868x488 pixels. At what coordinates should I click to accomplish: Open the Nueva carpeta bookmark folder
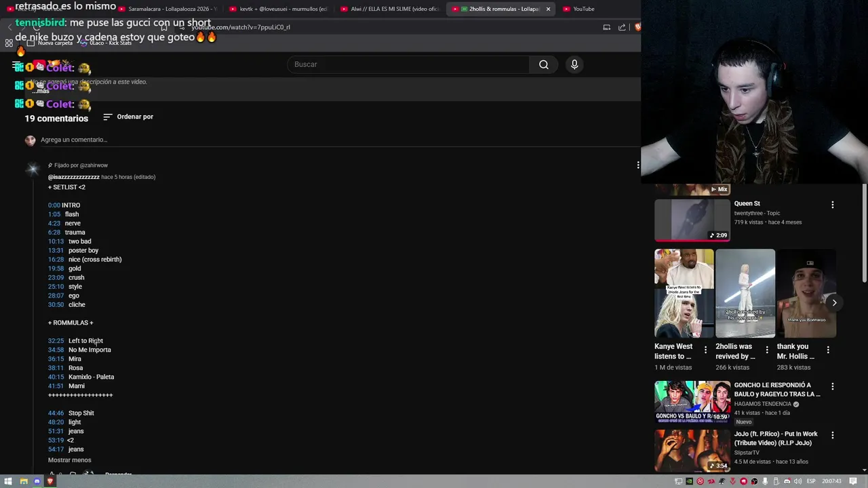click(50, 43)
